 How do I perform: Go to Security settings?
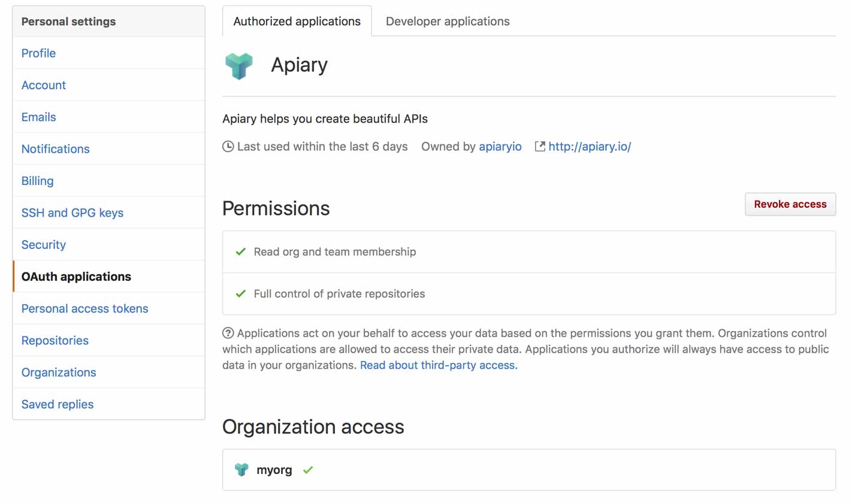coord(108,245)
